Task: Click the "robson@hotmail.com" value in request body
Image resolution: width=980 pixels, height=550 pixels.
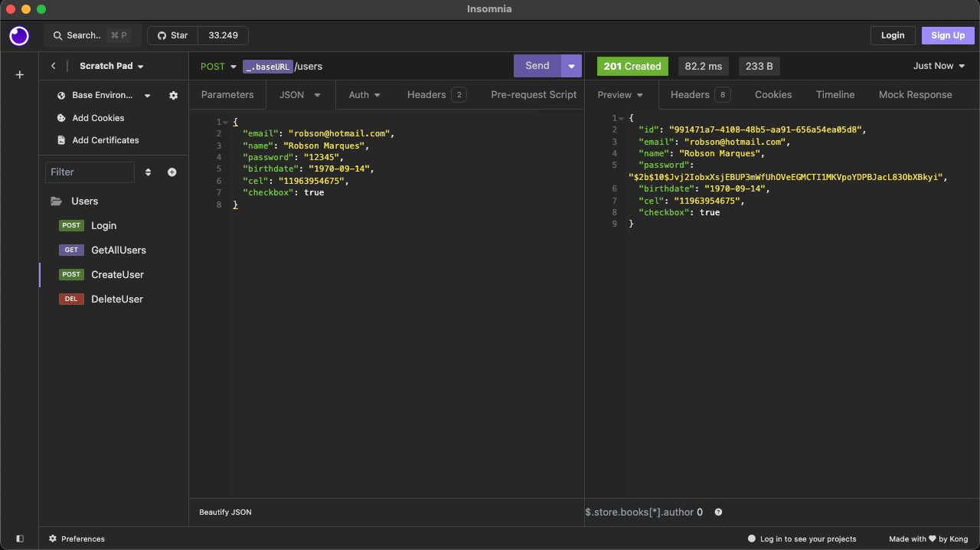Action: point(340,133)
